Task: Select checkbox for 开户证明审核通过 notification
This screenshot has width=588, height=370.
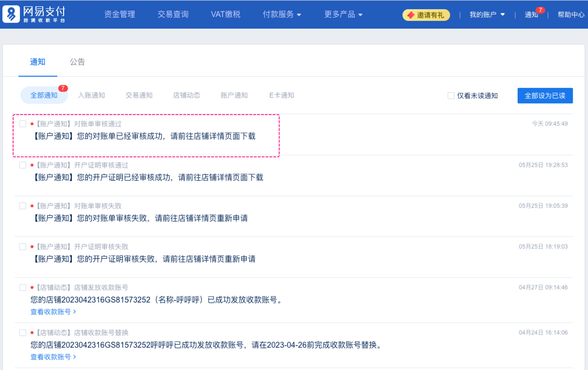Action: pyautogui.click(x=23, y=165)
